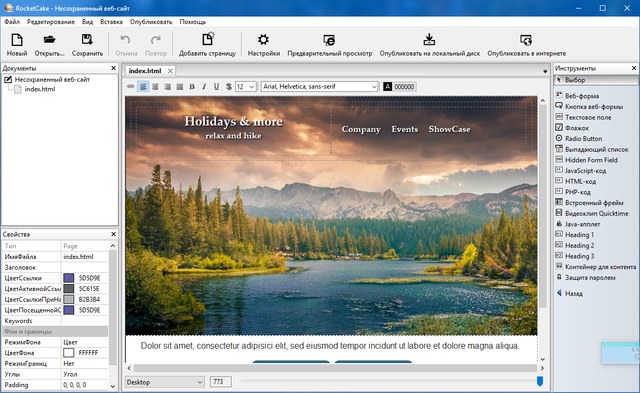
Task: Open the Desktop viewport dropdown
Action: pyautogui.click(x=164, y=382)
